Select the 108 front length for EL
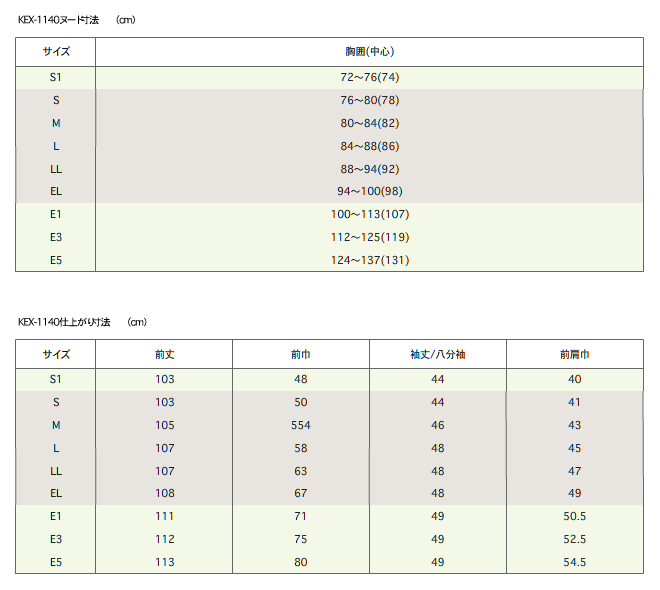This screenshot has height=590, width=660. pyautogui.click(x=164, y=493)
